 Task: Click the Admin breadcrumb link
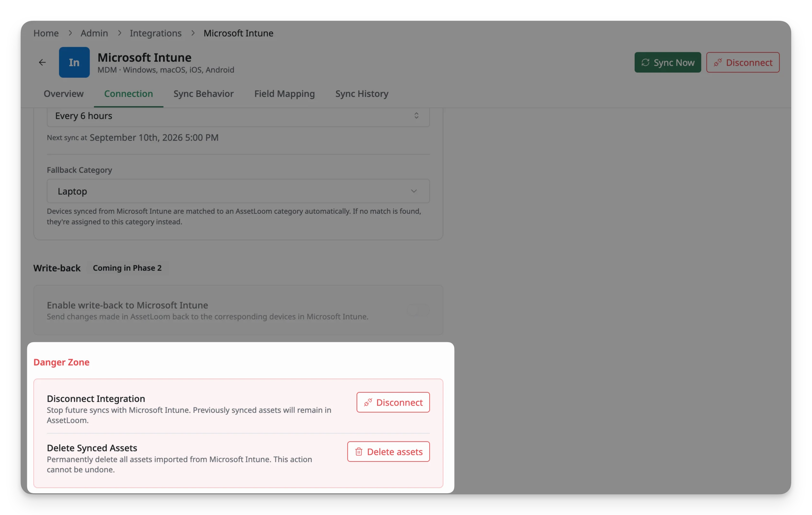pyautogui.click(x=94, y=33)
